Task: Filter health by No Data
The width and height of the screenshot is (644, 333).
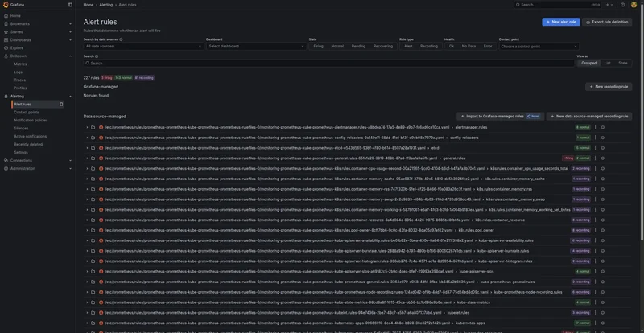Action: point(469,47)
